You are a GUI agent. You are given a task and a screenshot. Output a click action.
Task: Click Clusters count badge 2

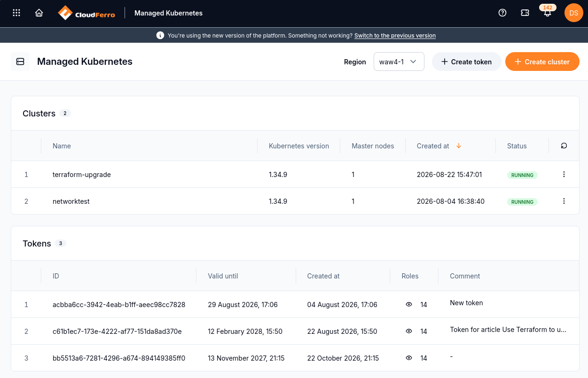point(65,113)
